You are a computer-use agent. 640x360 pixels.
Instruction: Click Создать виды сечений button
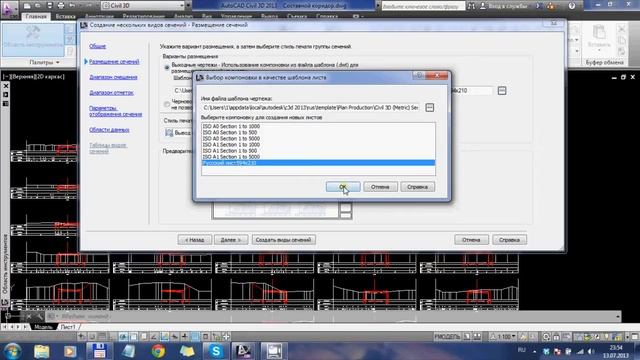pos(283,240)
